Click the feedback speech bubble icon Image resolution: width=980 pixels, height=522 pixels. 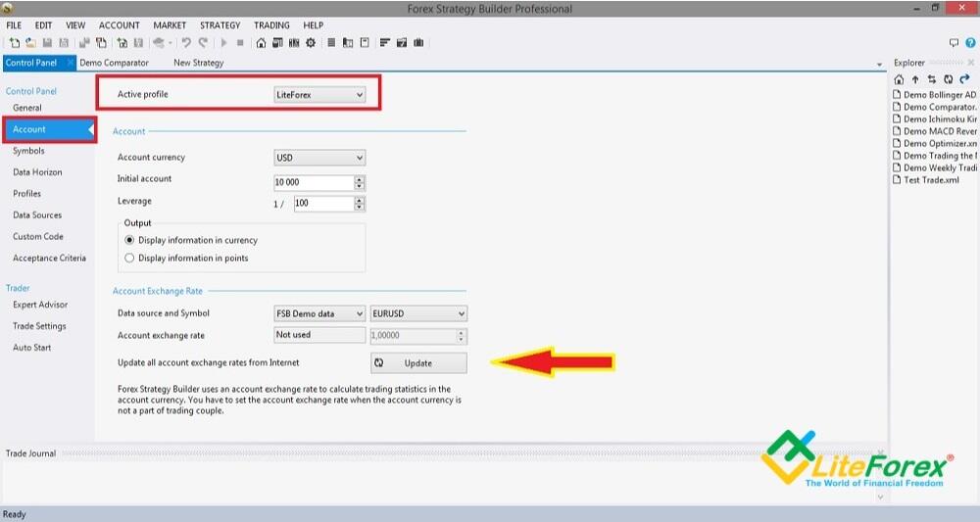[x=955, y=43]
